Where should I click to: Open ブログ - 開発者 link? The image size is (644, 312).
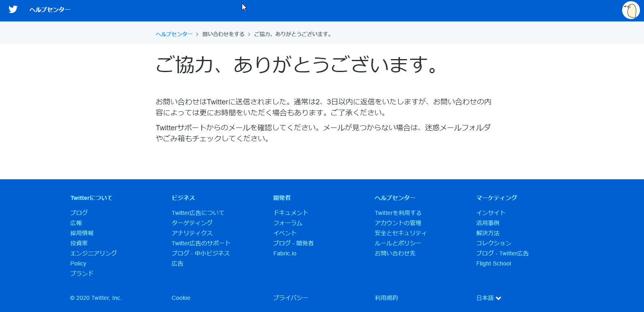point(294,243)
